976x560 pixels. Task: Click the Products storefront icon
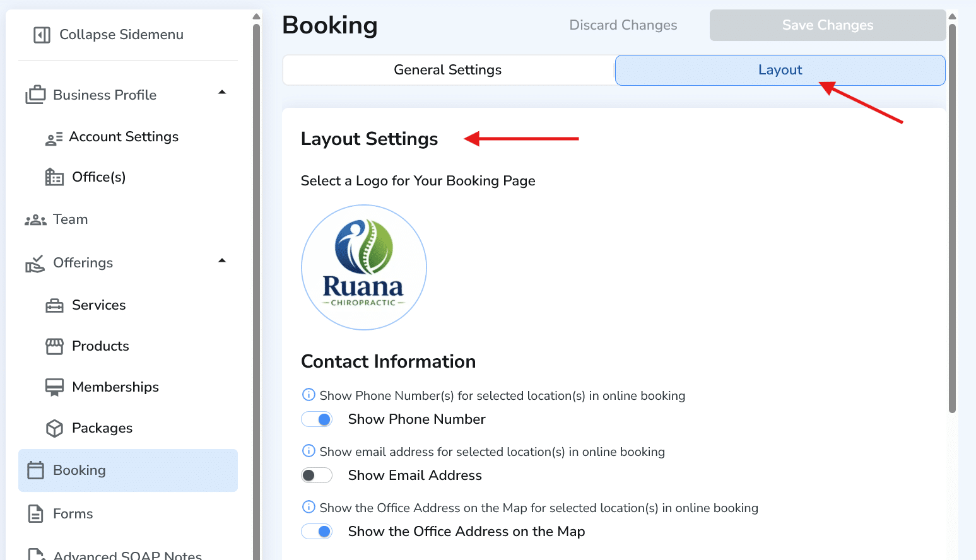click(x=54, y=346)
